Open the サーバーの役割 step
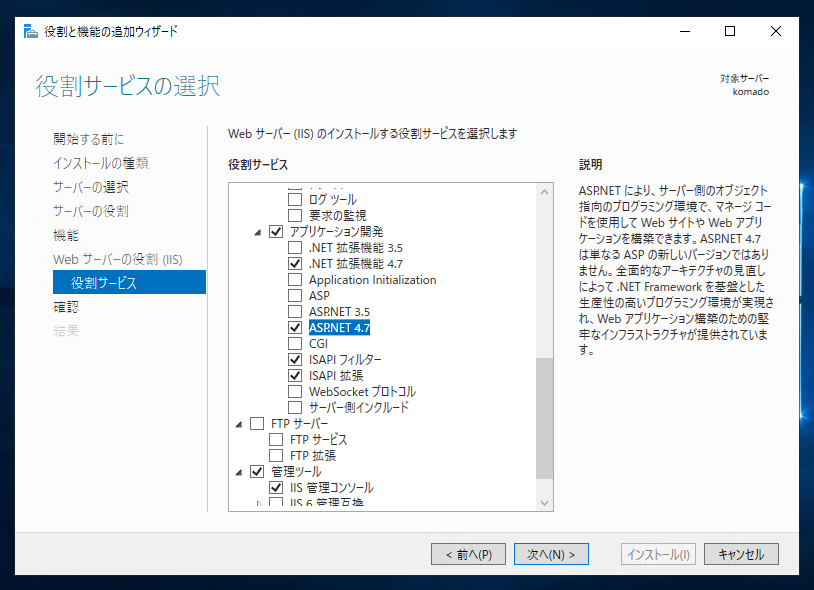Viewport: 814px width, 590px height. click(x=91, y=211)
